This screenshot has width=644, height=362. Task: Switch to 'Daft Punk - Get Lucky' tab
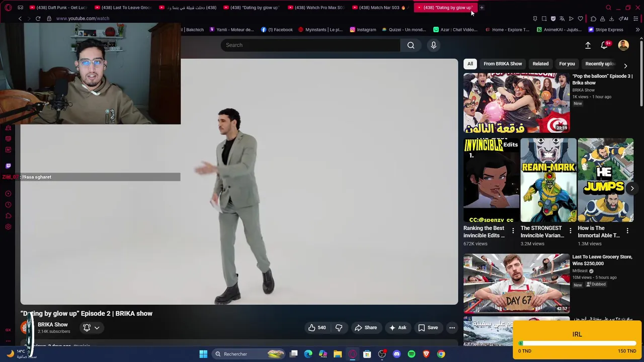pyautogui.click(x=58, y=8)
